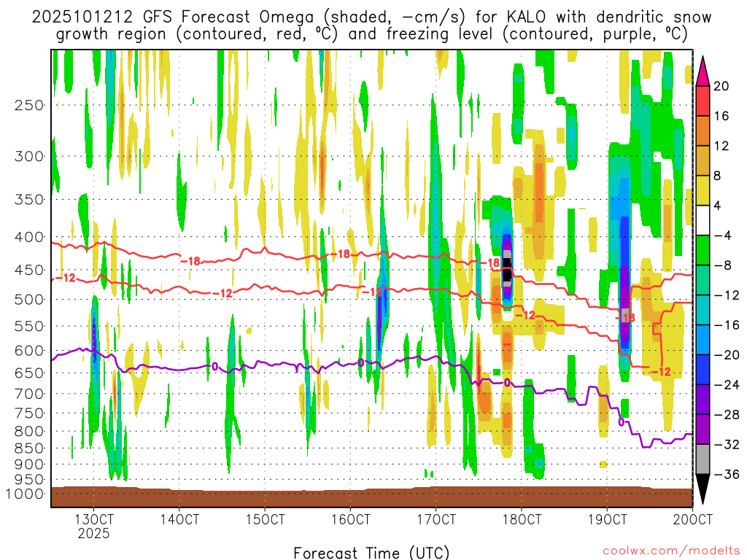Click the '2025101212 GFS Forecast Omega' title line
Image resolution: width=747 pixels, height=560 pixels.
click(x=371, y=17)
